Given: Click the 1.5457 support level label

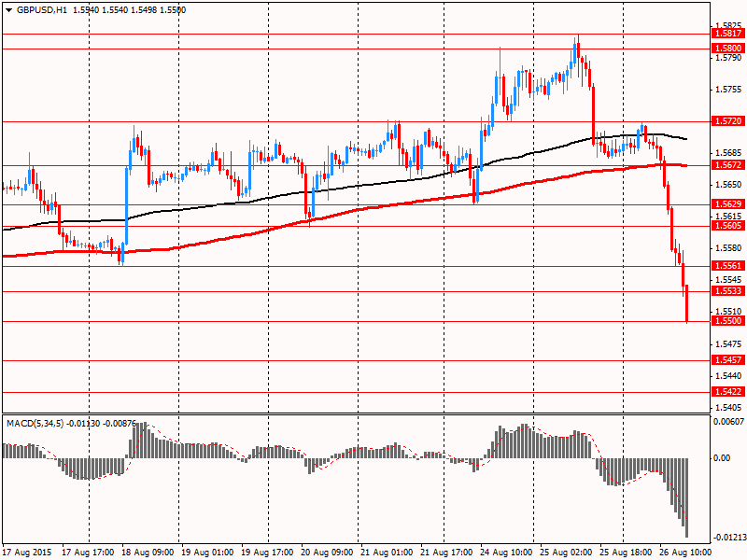Looking at the screenshot, I should tap(727, 360).
